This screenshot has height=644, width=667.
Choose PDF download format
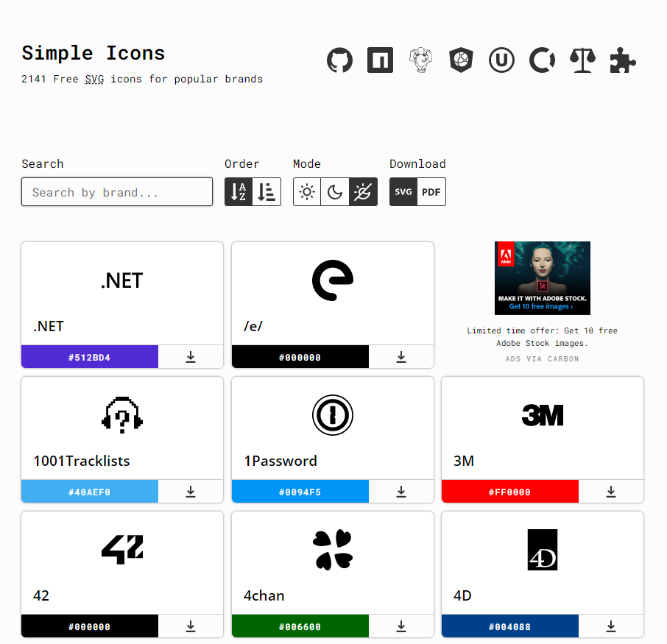[x=431, y=192]
